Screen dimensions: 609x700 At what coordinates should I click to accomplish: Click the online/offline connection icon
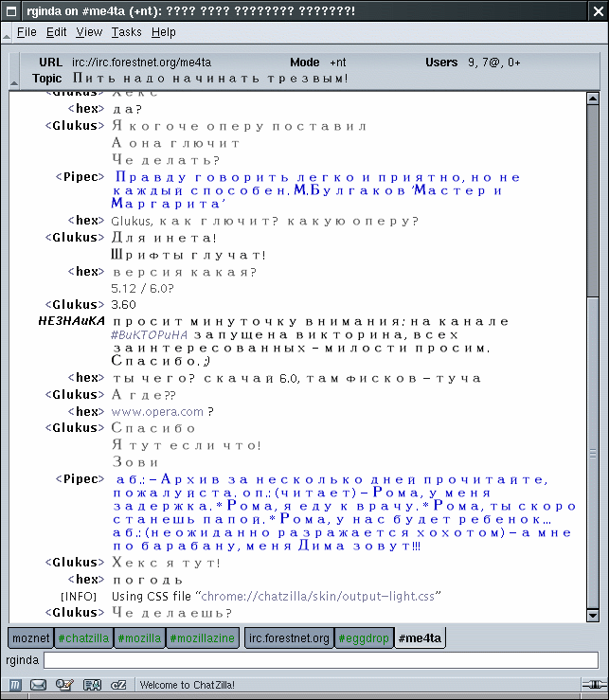pyautogui.click(x=596, y=685)
